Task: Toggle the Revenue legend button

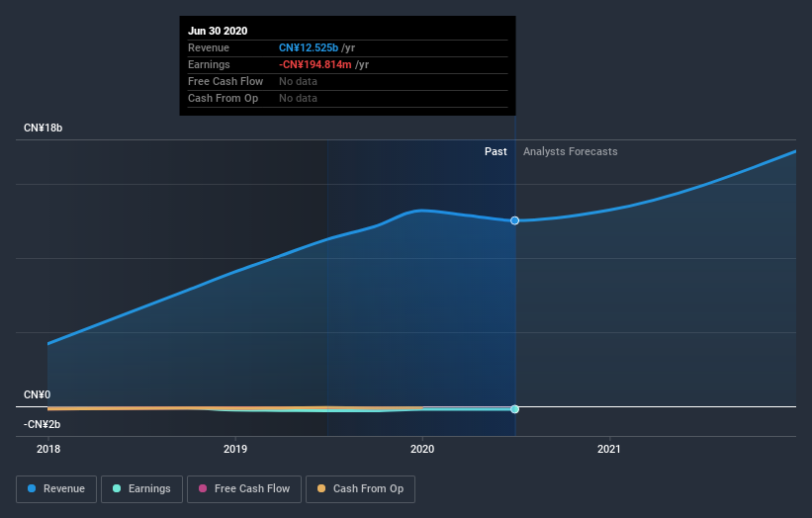Action: pyautogui.click(x=56, y=489)
